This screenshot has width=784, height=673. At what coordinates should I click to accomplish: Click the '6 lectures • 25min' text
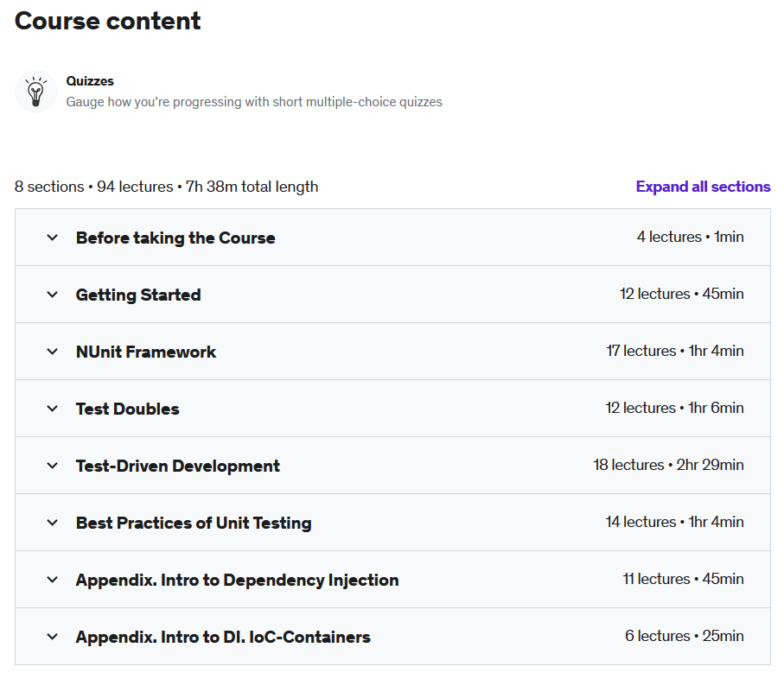tap(685, 635)
